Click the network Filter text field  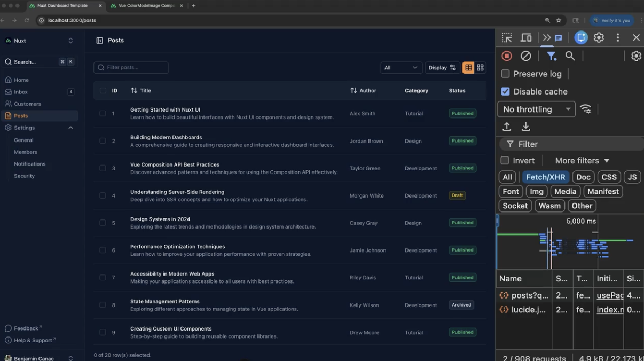pos(571,144)
